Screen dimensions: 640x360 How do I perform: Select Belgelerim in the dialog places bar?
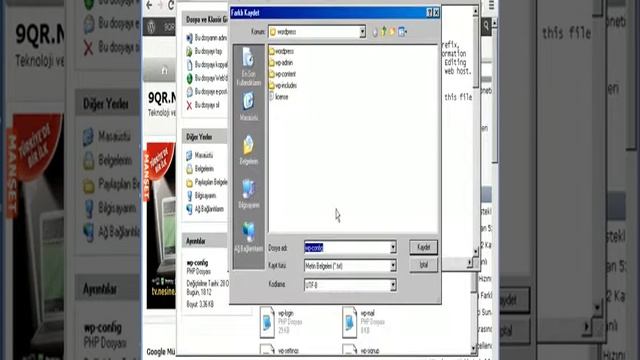(x=248, y=150)
